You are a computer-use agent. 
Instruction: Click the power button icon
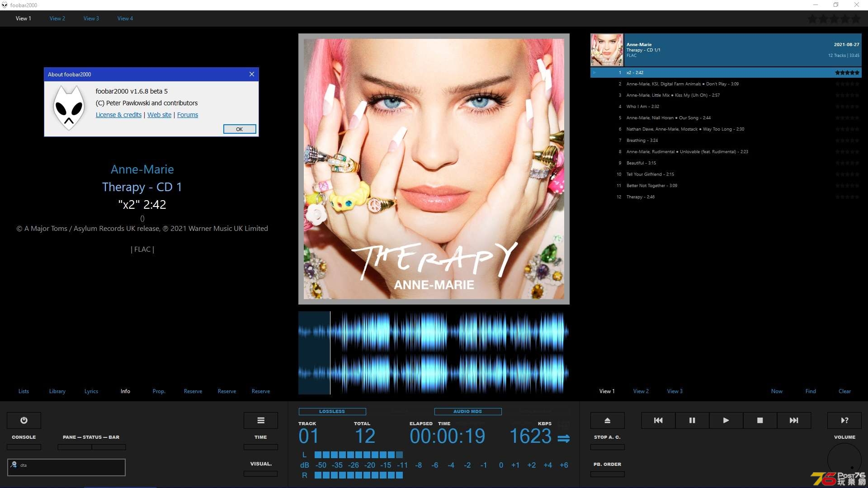click(x=24, y=420)
